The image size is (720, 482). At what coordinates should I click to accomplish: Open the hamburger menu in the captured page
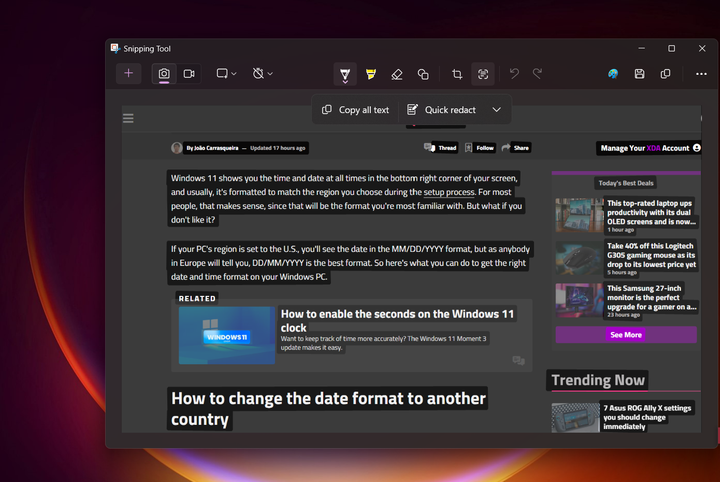128,118
